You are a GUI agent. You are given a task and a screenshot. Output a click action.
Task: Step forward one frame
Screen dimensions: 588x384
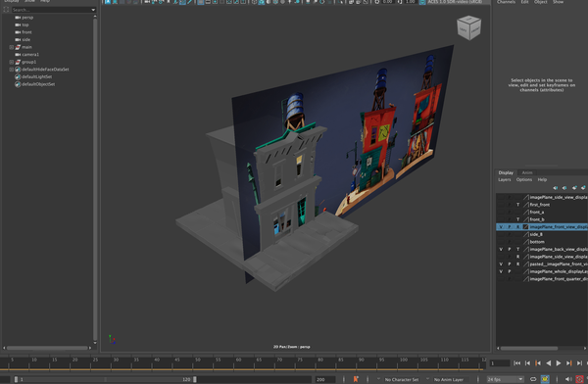[x=579, y=363]
